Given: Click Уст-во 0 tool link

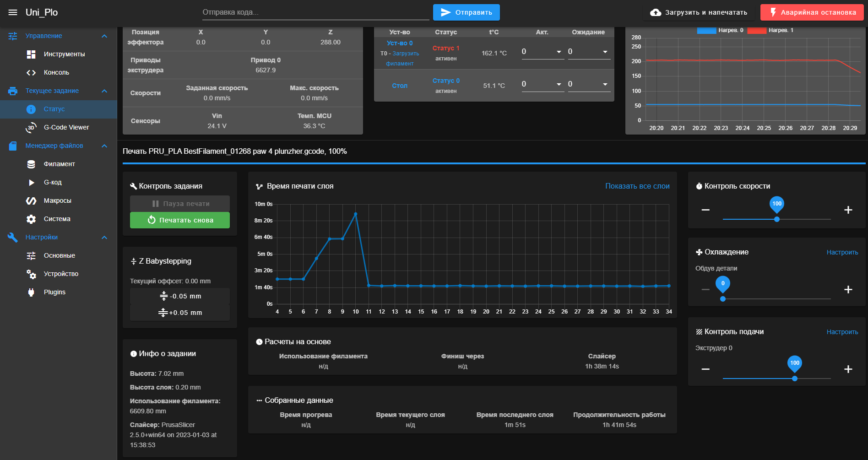Looking at the screenshot, I should (x=400, y=43).
